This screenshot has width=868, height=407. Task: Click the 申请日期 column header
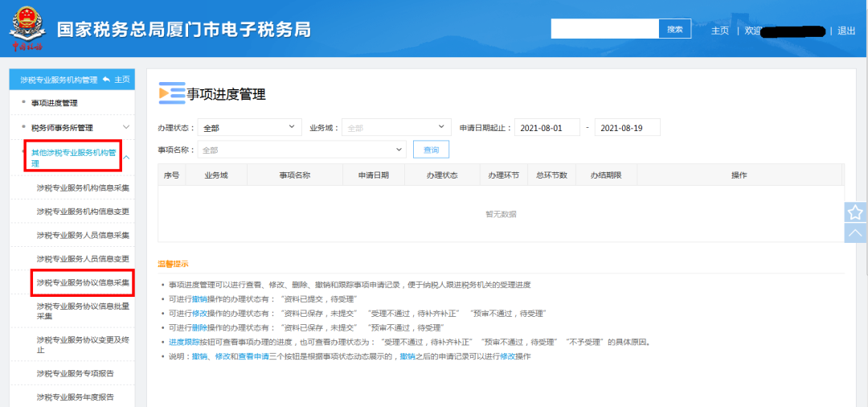374,175
